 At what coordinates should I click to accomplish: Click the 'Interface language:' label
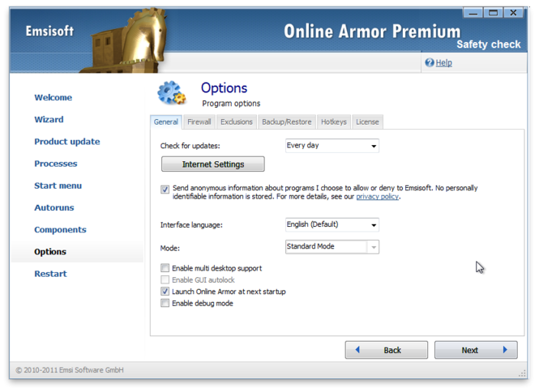pos(191,225)
